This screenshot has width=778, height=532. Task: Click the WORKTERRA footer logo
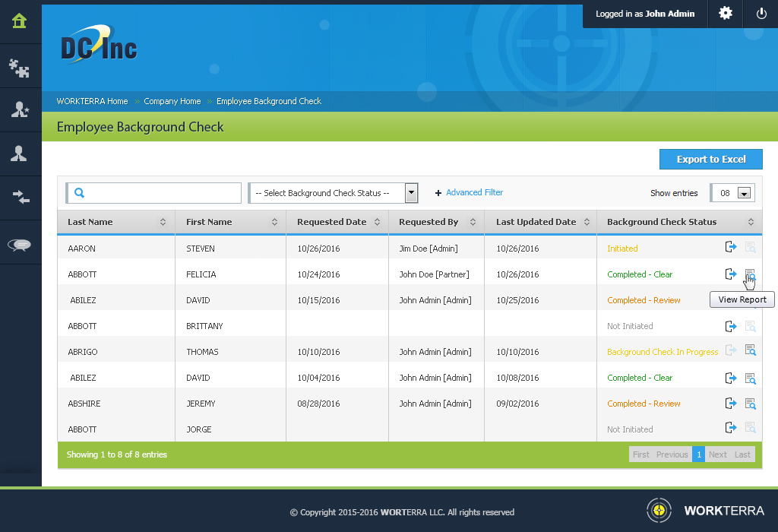(705, 510)
